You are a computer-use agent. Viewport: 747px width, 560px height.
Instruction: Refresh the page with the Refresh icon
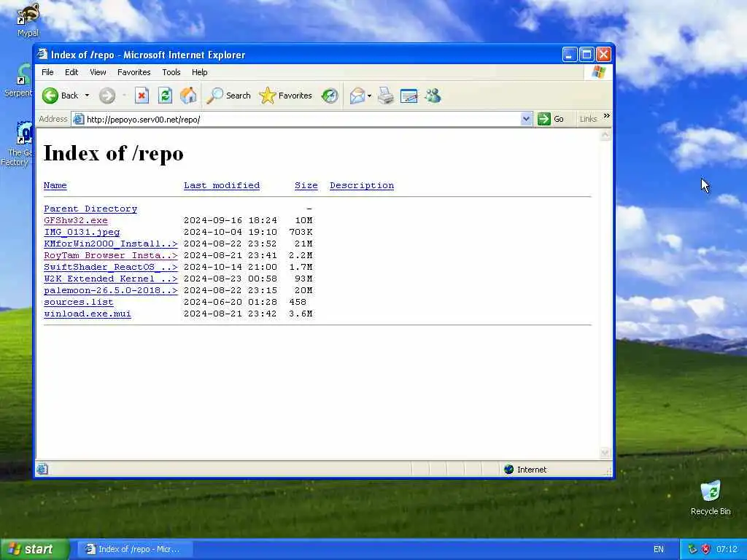coord(165,96)
